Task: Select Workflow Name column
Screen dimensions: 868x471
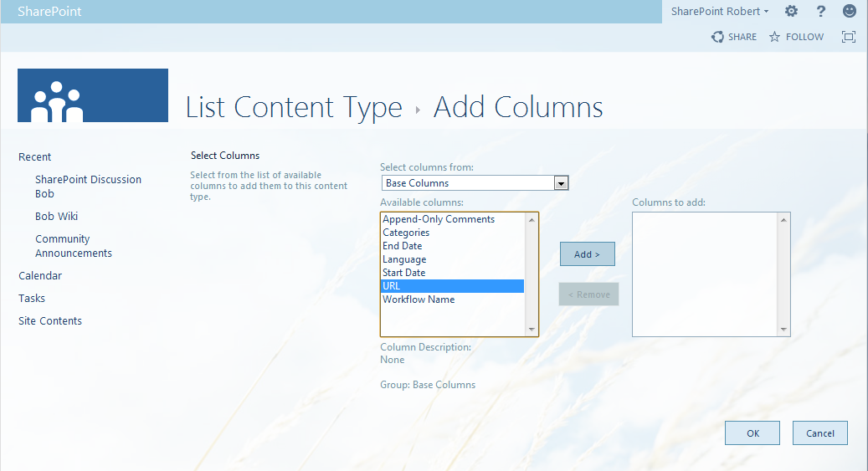Action: (x=453, y=299)
